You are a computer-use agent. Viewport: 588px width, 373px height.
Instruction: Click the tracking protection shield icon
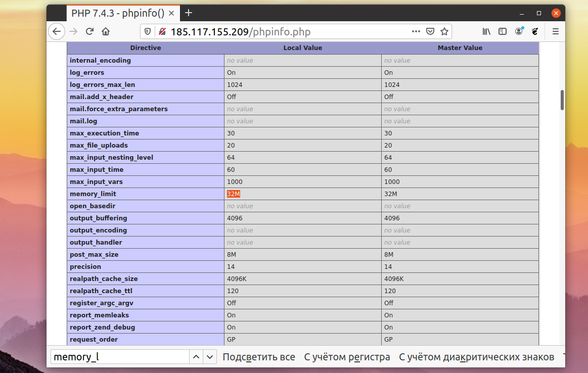(148, 31)
